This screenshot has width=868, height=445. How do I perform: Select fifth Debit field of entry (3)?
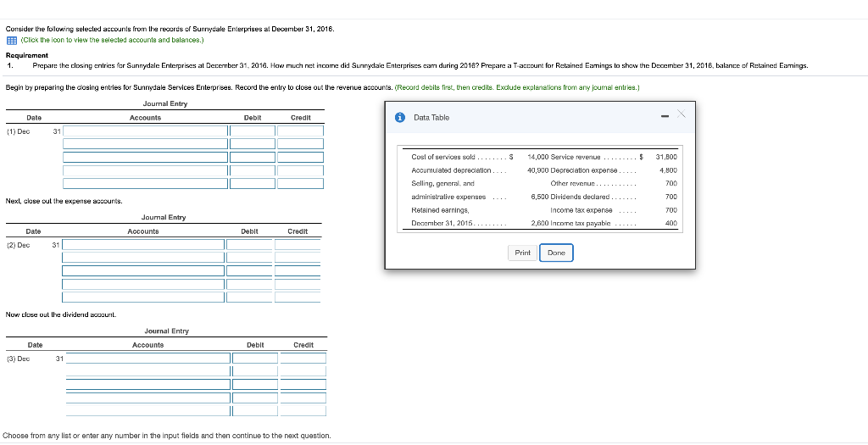[255, 411]
